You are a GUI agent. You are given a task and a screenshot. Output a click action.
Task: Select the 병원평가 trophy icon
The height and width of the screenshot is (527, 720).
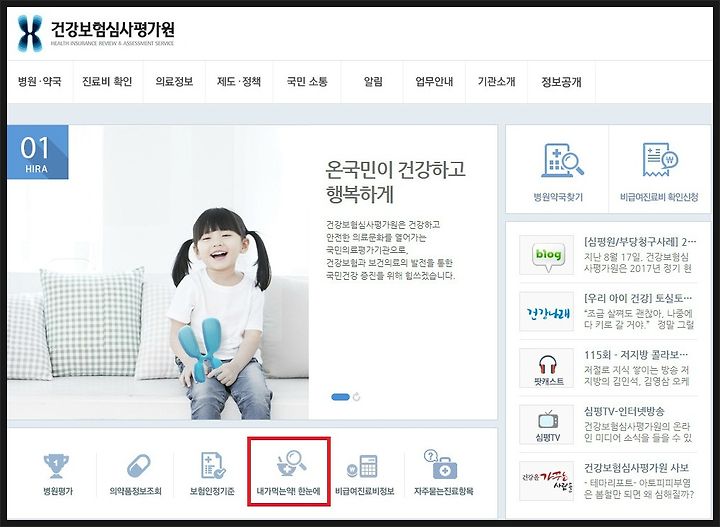coord(56,466)
